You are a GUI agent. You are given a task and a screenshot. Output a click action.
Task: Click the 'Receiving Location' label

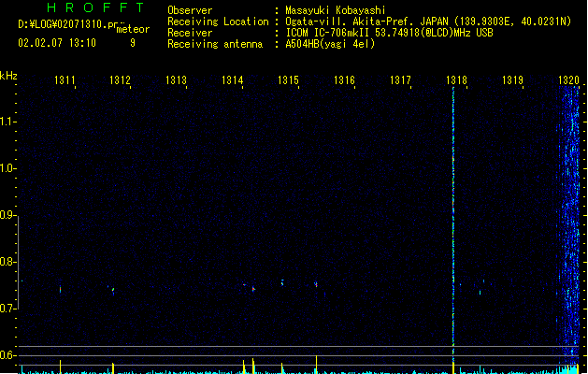click(218, 22)
